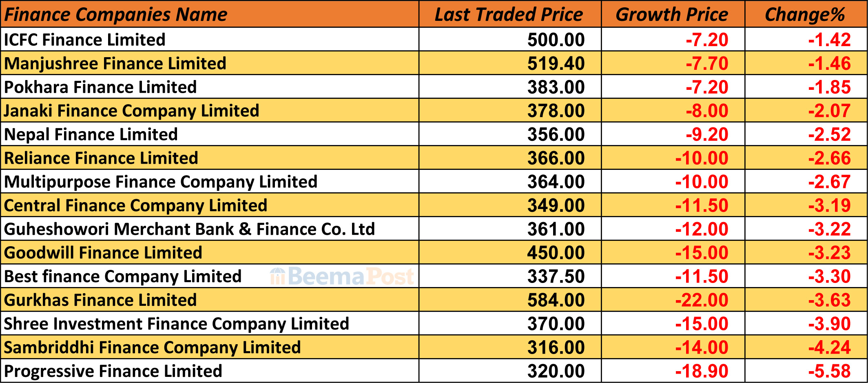Click Guheshowori Merchant Bank & Finance cell
The image size is (868, 383).
pos(189,229)
